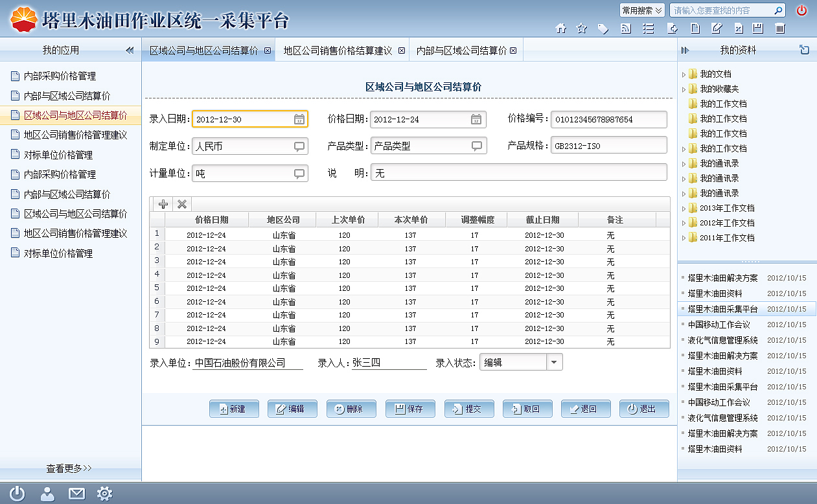The width and height of the screenshot is (817, 504).
Task: Open the tag icon in top toolbar
Action: point(603,29)
